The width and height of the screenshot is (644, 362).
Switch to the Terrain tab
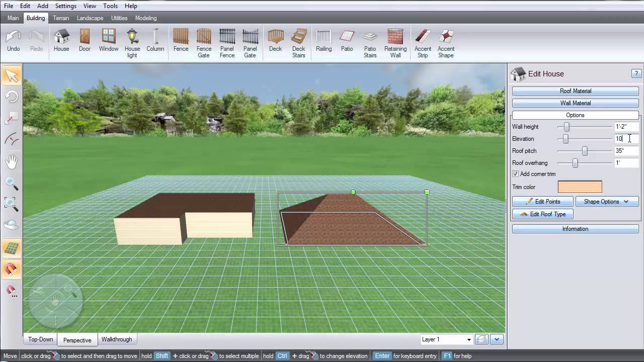[x=61, y=18]
